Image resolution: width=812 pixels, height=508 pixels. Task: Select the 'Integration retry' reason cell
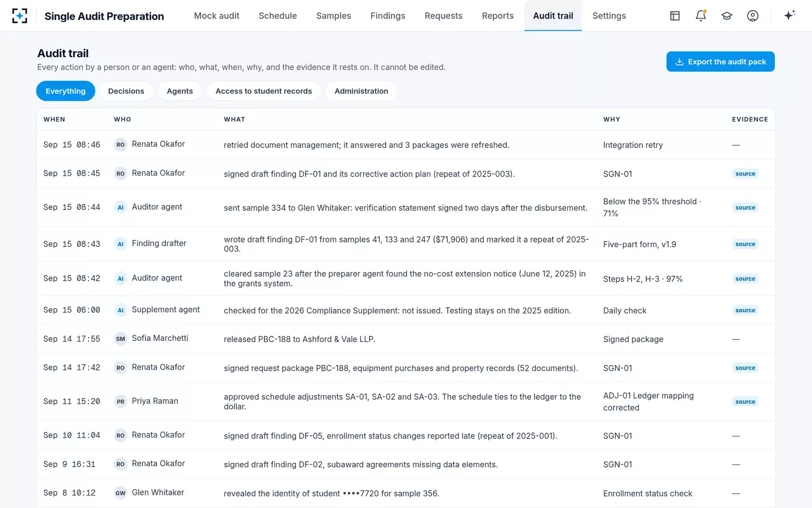(x=633, y=145)
